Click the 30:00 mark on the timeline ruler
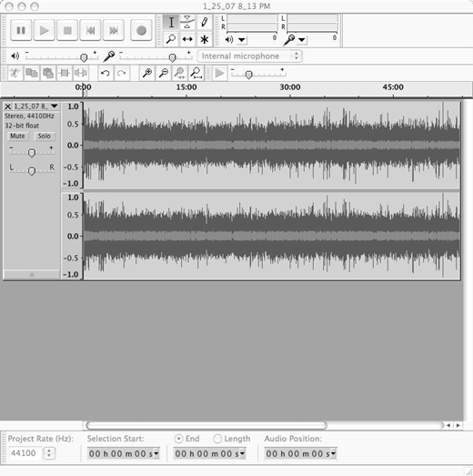Screen dimensions: 473x476 290,87
